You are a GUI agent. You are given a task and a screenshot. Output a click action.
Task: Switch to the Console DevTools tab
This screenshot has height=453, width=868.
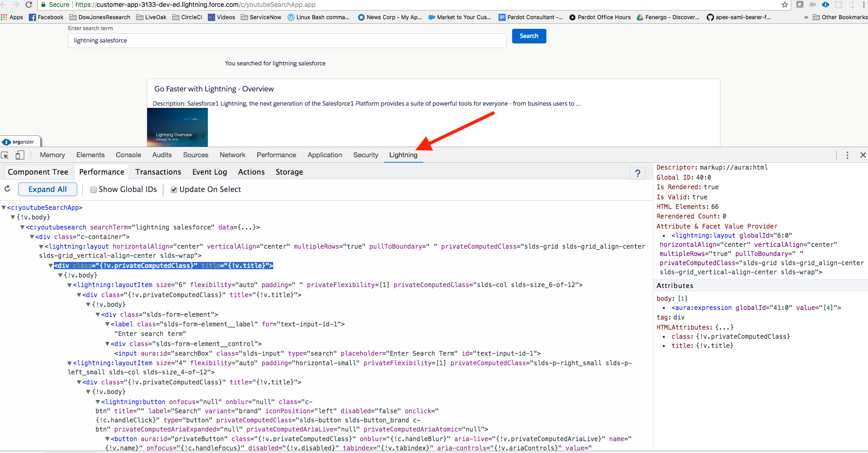point(128,155)
